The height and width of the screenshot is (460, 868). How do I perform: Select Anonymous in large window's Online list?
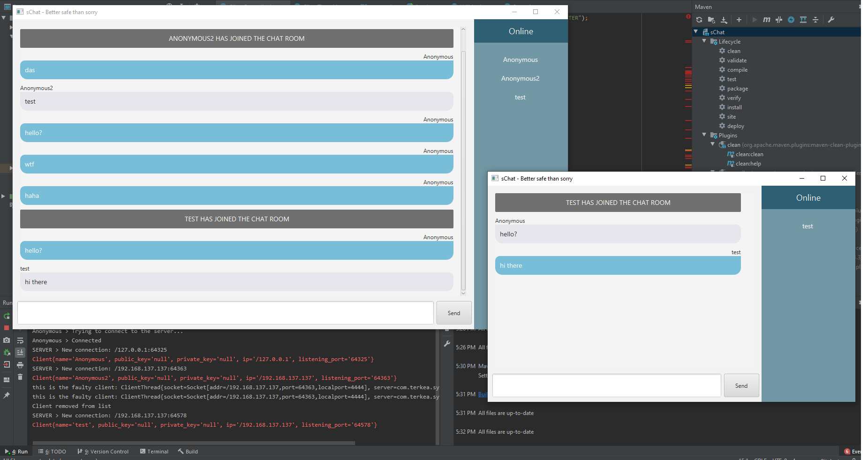pyautogui.click(x=521, y=60)
